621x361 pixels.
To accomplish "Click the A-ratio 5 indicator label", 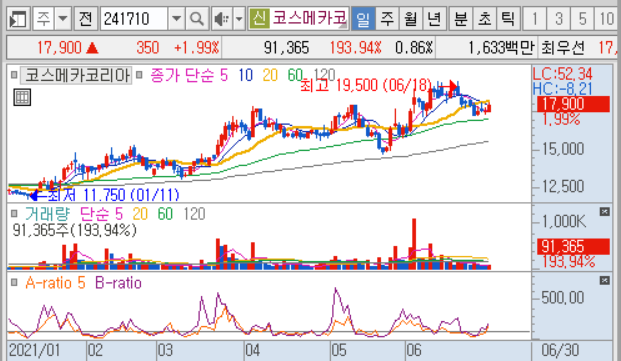I will [55, 283].
